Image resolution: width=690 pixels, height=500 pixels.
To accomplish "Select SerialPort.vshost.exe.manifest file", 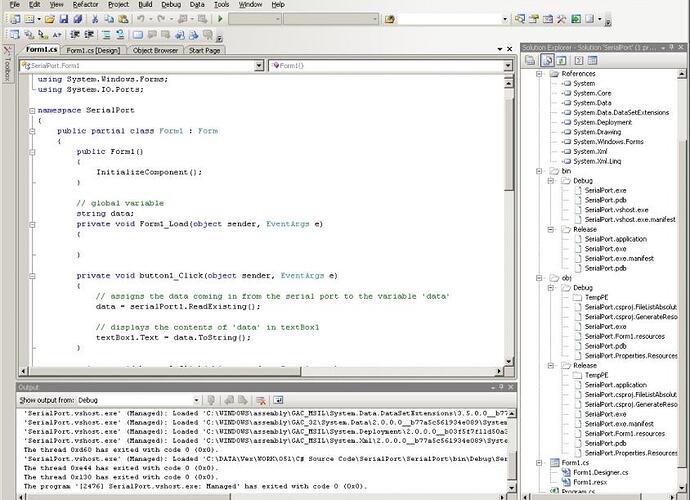I will click(x=630, y=219).
